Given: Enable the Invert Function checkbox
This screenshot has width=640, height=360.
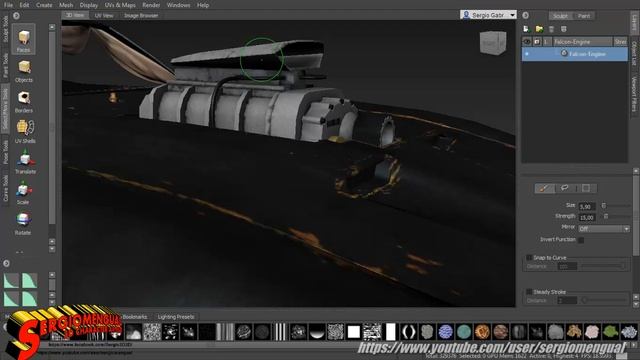Looking at the screenshot, I should point(581,240).
